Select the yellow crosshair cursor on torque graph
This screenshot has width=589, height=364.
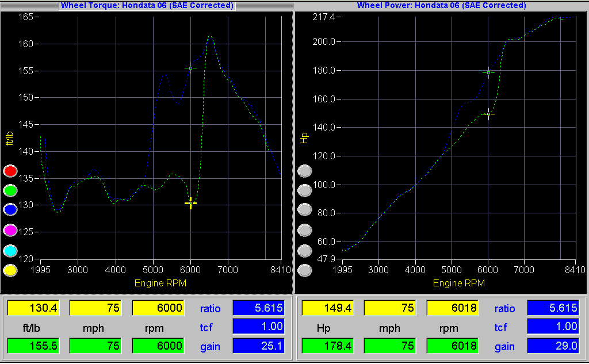190,203
